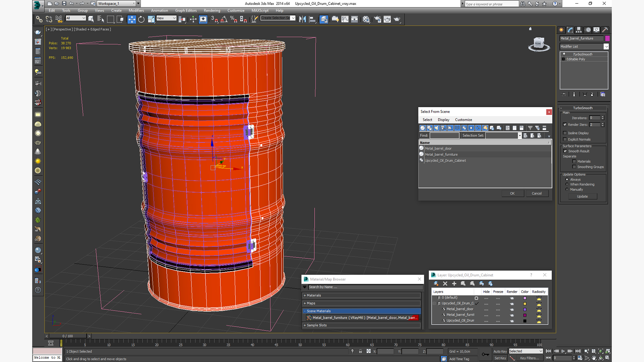The image size is (644, 362).
Task: Click the Mirror tool icon
Action: click(303, 19)
